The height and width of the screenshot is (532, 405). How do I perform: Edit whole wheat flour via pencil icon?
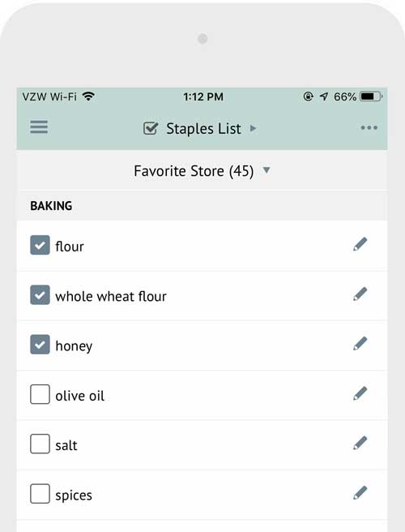click(x=360, y=294)
